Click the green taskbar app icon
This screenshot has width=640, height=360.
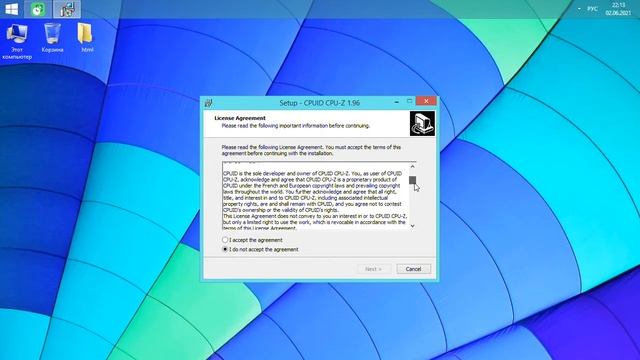point(38,9)
